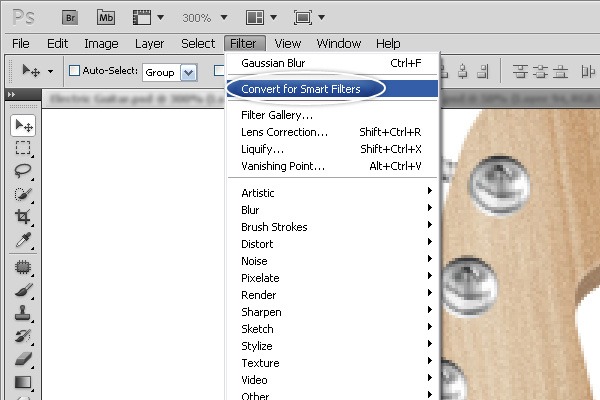
Task: Expand the Brush Strokes submenu
Action: click(332, 227)
